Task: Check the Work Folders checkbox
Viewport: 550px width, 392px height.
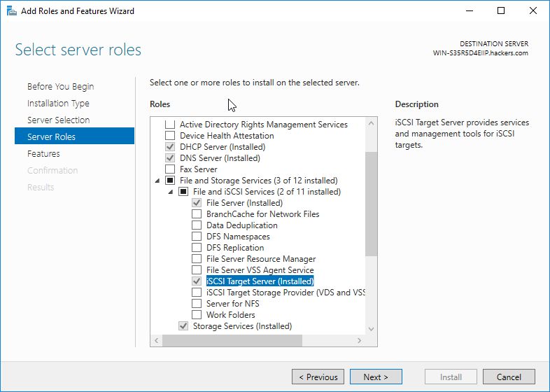Action: pyautogui.click(x=197, y=315)
